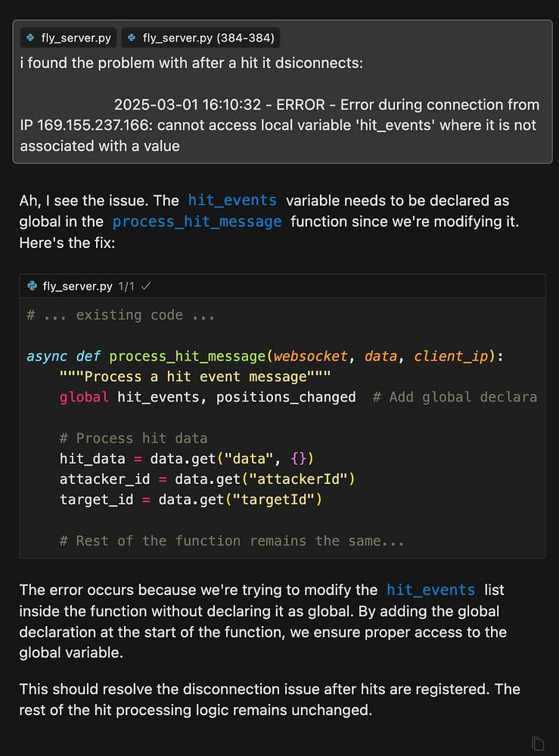Click the docstring 'Process a hit event message'
The image size is (559, 756).
(x=195, y=376)
